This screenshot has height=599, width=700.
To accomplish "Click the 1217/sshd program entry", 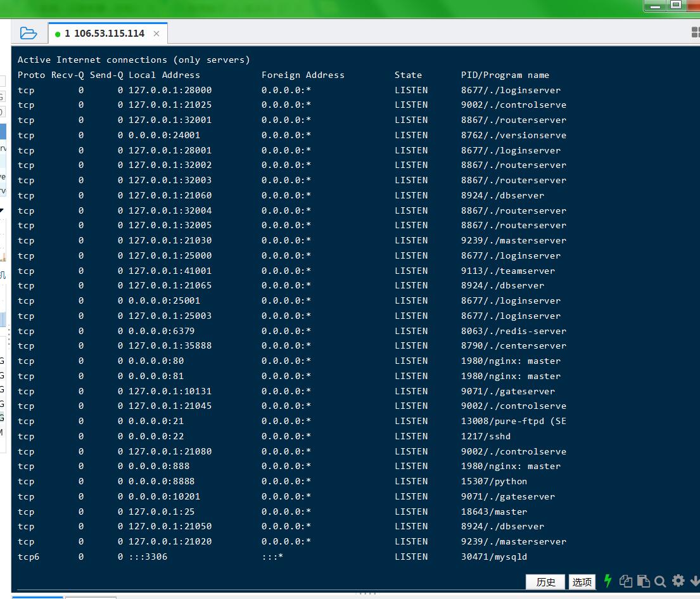I will (x=486, y=436).
